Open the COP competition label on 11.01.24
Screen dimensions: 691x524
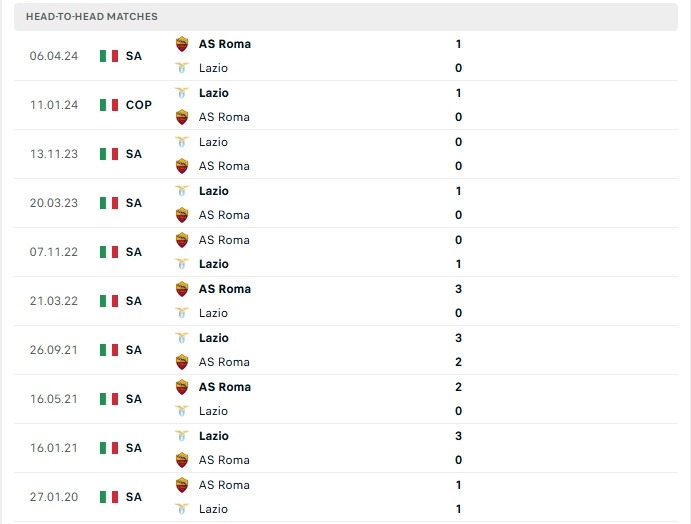139,105
